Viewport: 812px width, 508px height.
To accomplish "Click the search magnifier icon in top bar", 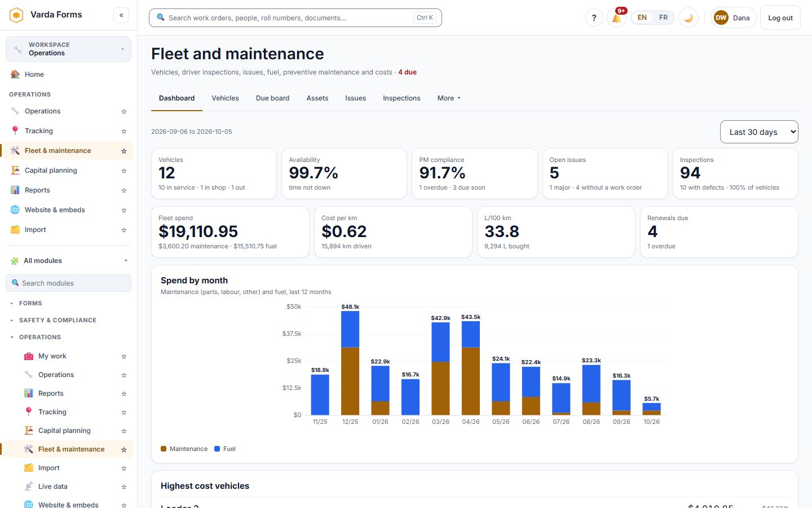I will click(x=161, y=17).
